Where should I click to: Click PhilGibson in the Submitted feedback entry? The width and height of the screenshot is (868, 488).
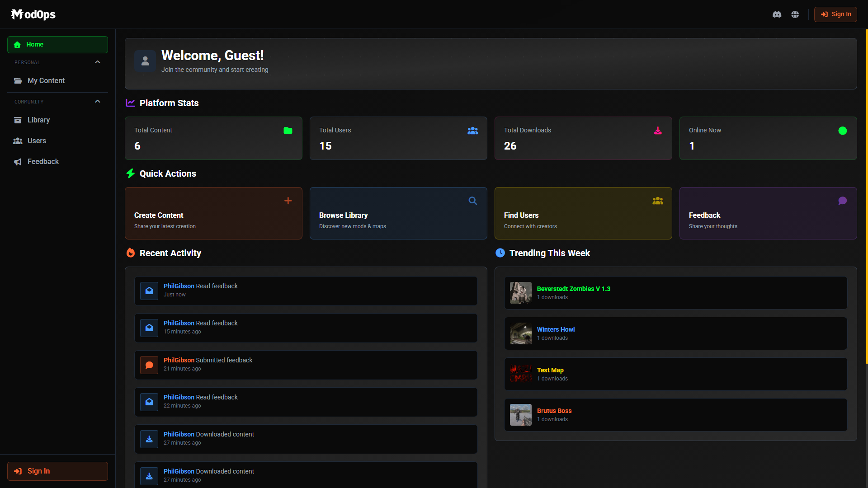[179, 360]
